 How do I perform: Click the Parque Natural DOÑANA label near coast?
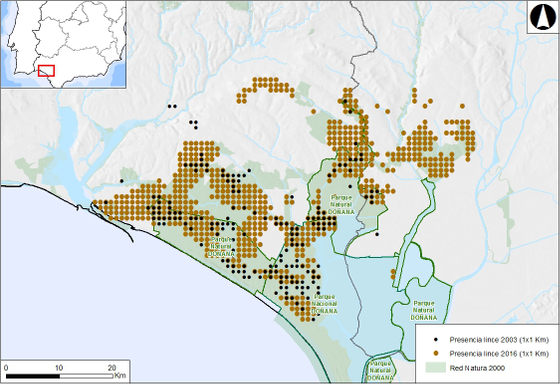coord(221,247)
